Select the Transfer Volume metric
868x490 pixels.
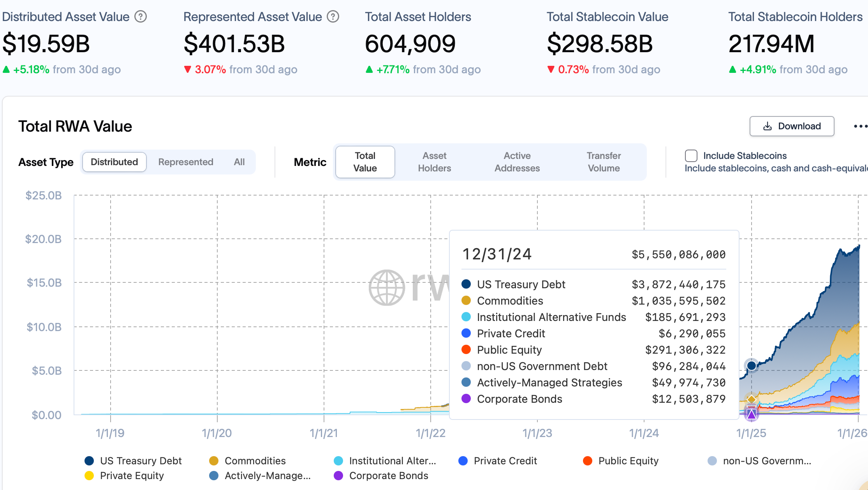604,162
